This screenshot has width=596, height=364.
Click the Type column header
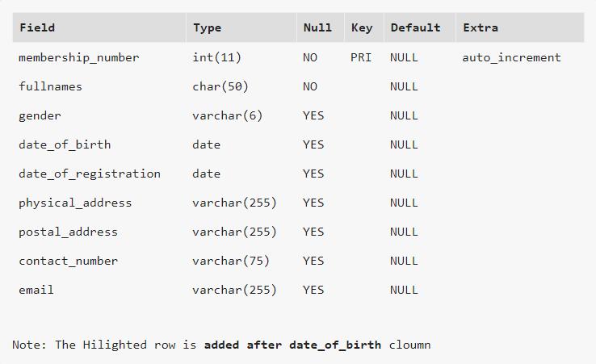tap(207, 27)
